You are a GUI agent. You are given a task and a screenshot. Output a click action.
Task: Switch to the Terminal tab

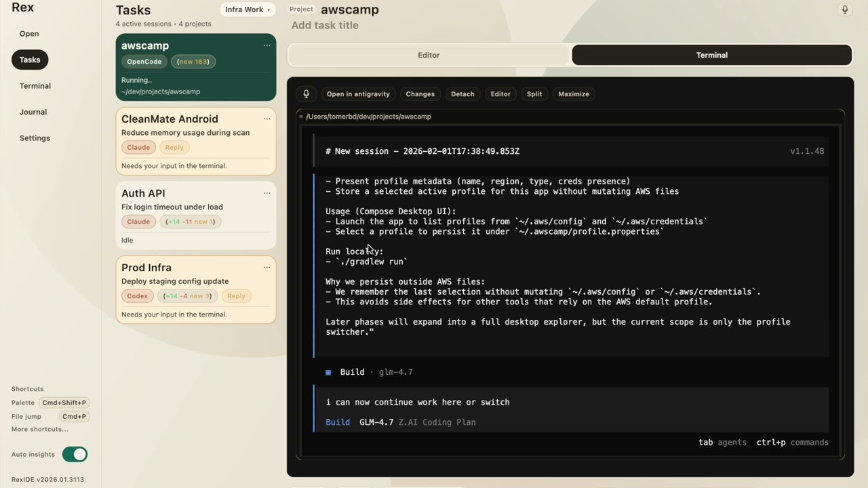pos(711,55)
